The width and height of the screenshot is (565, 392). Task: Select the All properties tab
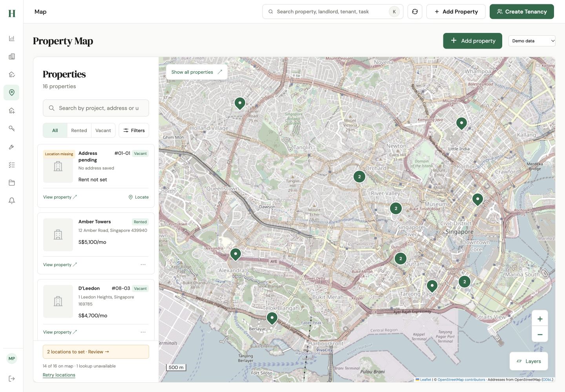tap(55, 131)
